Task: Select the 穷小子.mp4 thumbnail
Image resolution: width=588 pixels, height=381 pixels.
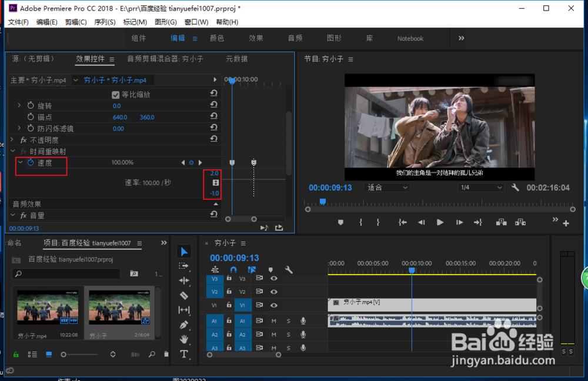Action: pos(48,308)
